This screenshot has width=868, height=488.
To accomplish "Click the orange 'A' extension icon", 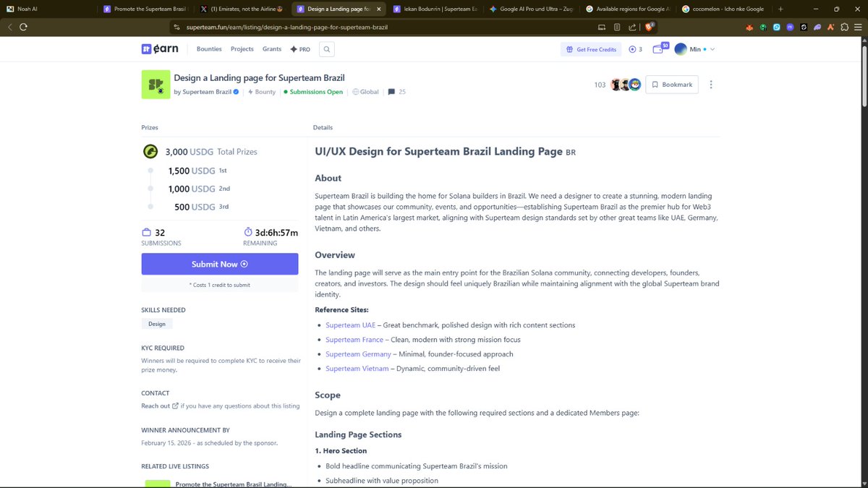I will tap(830, 27).
